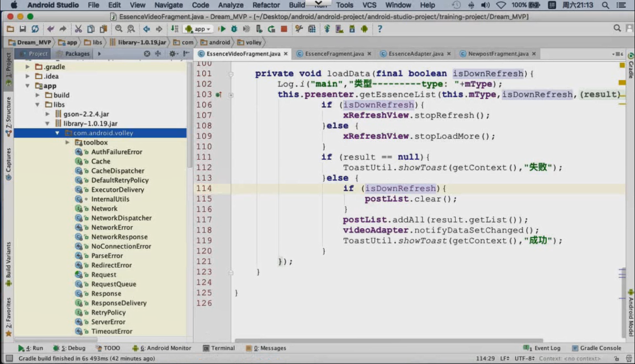The image size is (635, 364).
Task: Toggle Z: Structure side panel
Action: [x=8, y=116]
